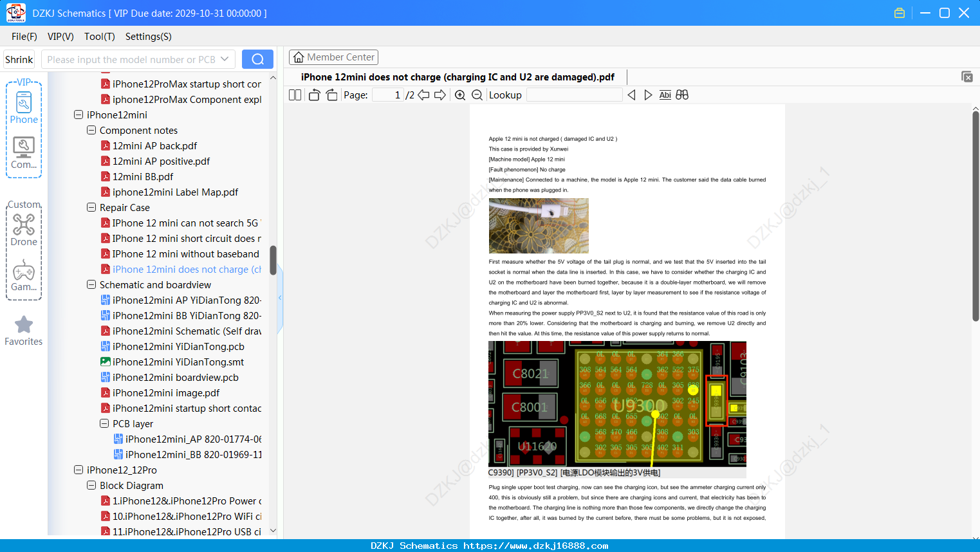Click the Shrink button
Screen dimensions: 980x552
pyautogui.click(x=19, y=59)
